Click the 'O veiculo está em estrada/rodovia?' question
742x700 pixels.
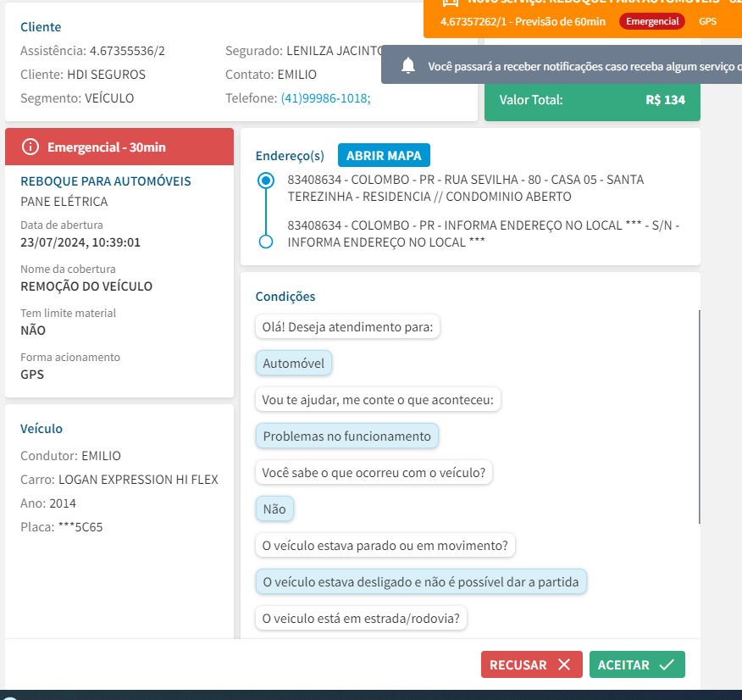point(361,618)
